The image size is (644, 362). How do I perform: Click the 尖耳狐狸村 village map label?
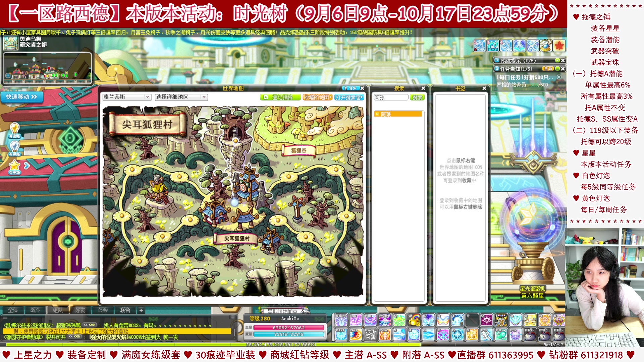(237, 238)
